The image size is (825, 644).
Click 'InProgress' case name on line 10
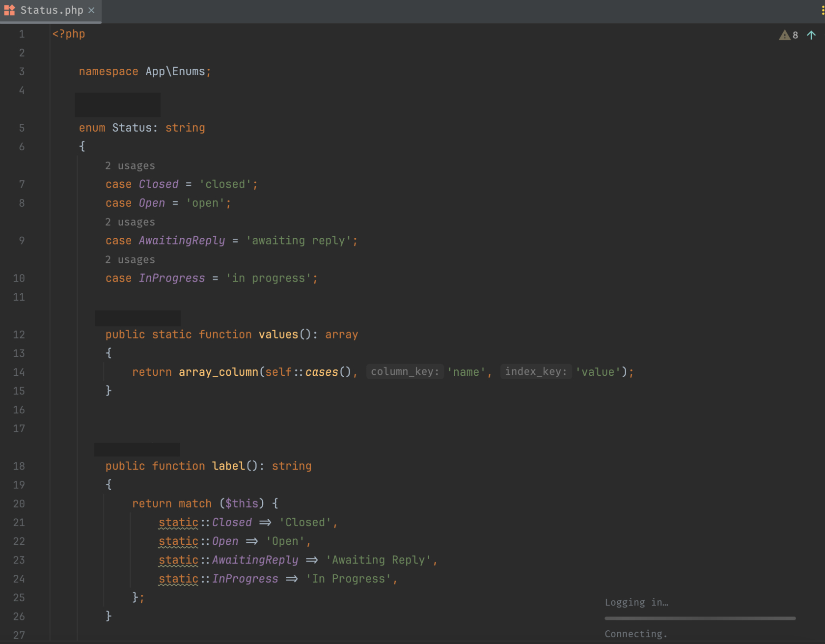(x=172, y=278)
